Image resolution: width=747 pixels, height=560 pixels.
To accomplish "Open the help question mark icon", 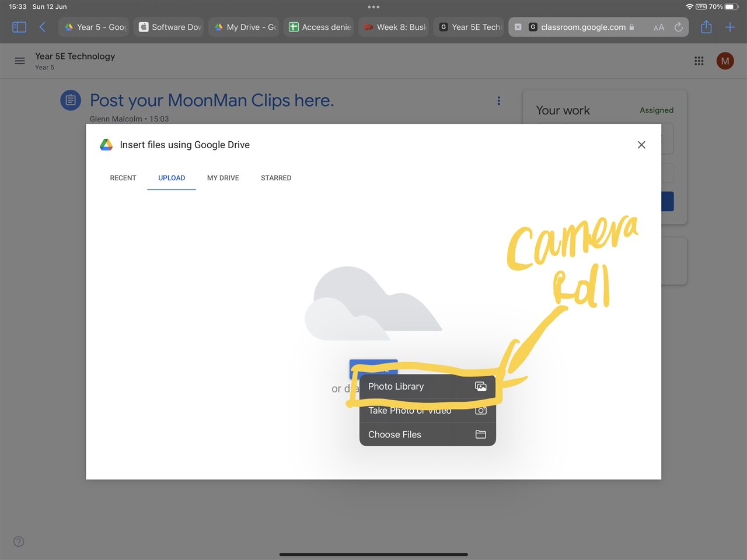I will (x=19, y=541).
